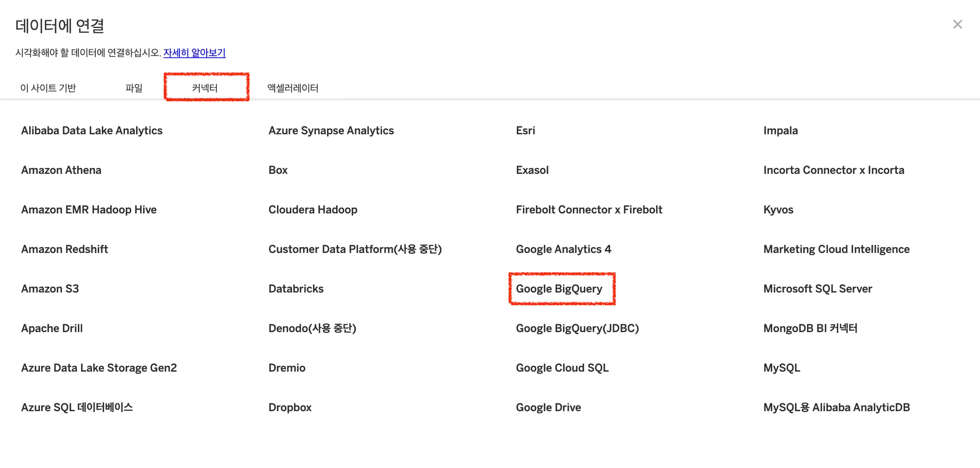Select Apache Drill connector

pyautogui.click(x=52, y=328)
